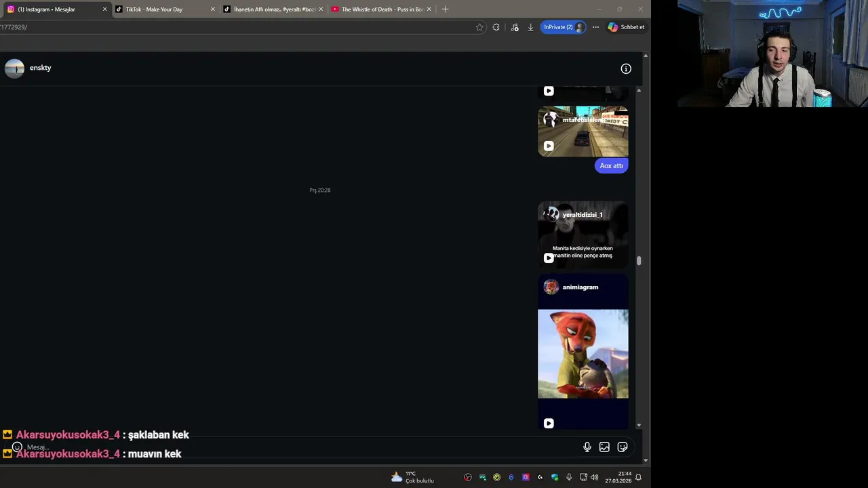Add page to favorites star icon
The width and height of the screenshot is (868, 488).
479,27
